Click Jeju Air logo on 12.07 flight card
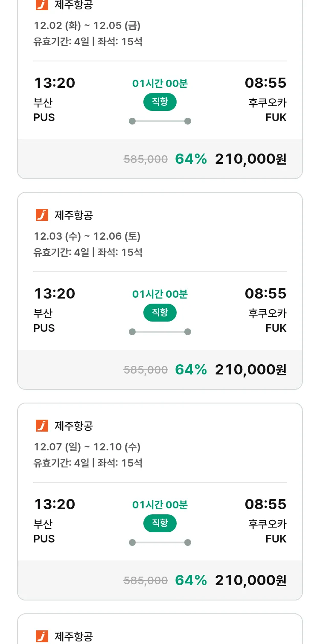 pyautogui.click(x=42, y=426)
